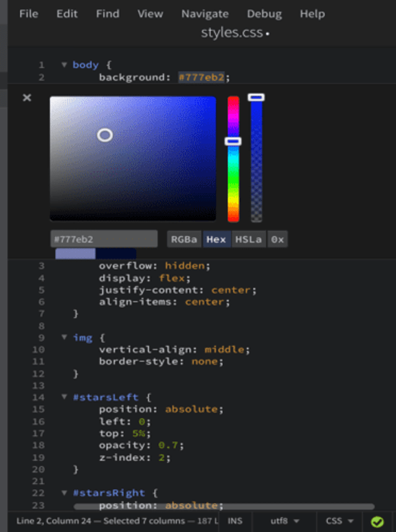Select Hex color format button
The height and width of the screenshot is (532, 396).
tap(216, 239)
